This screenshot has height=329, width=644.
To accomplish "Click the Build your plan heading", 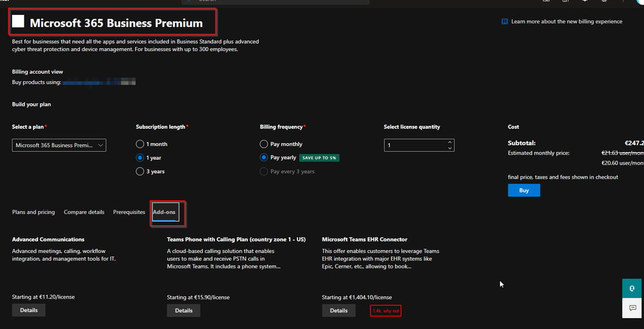I will click(x=32, y=105).
